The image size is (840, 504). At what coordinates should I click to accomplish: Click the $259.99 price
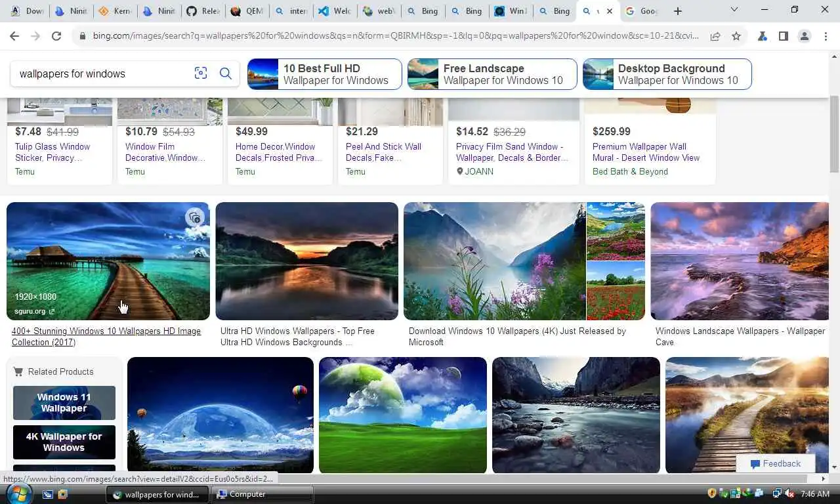(611, 131)
